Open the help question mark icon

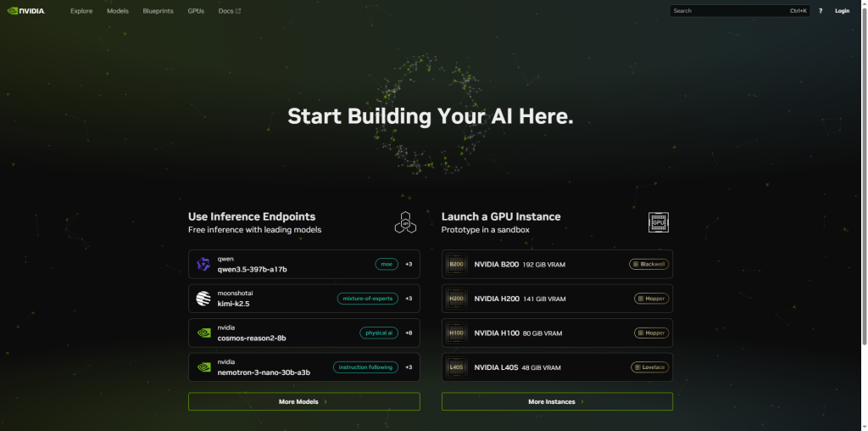coord(820,11)
